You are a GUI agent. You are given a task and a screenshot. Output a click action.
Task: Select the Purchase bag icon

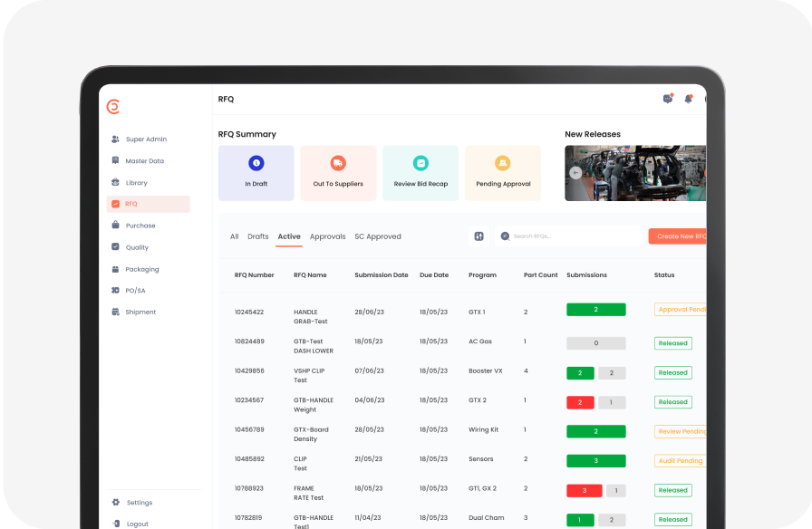[x=115, y=226]
